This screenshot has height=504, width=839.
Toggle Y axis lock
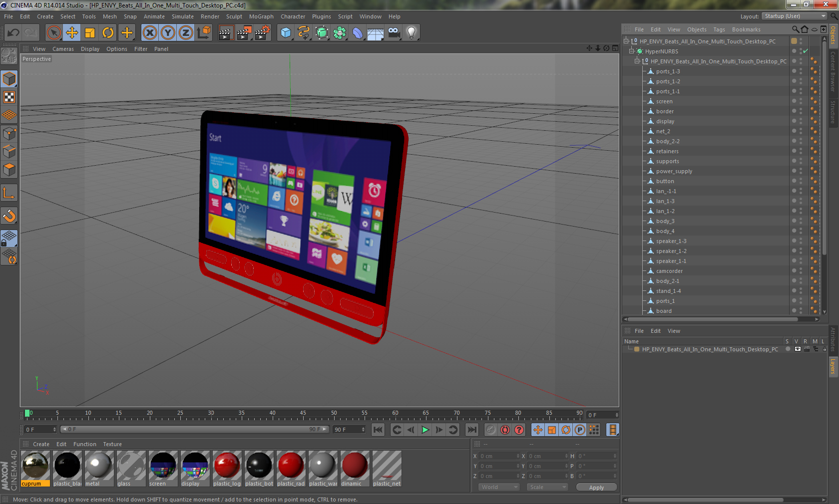(168, 33)
